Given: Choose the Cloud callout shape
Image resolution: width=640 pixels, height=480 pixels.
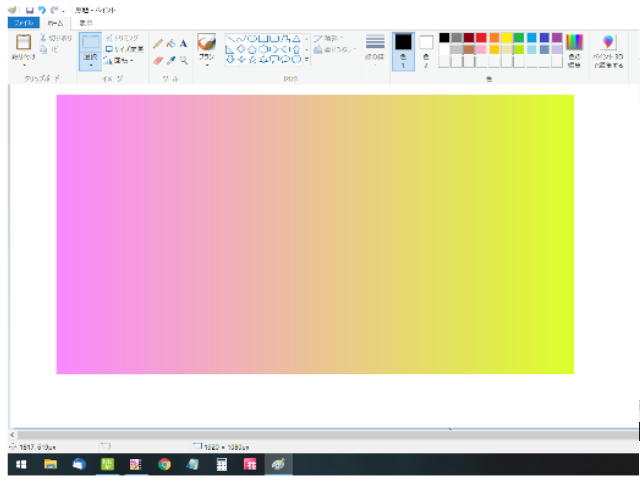Looking at the screenshot, I should (x=296, y=60).
